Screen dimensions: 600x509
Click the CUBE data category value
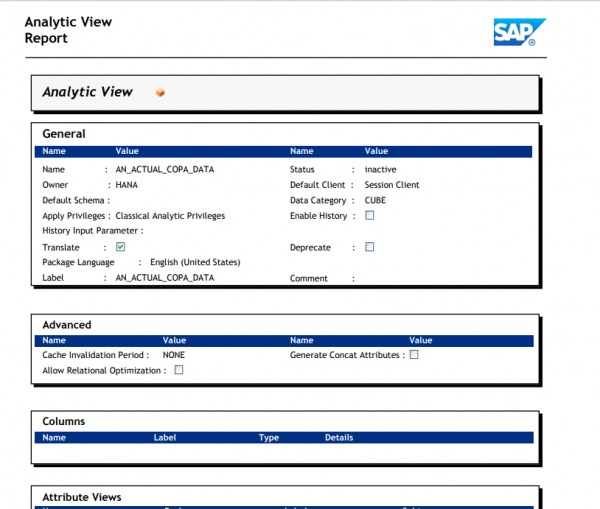pos(375,200)
